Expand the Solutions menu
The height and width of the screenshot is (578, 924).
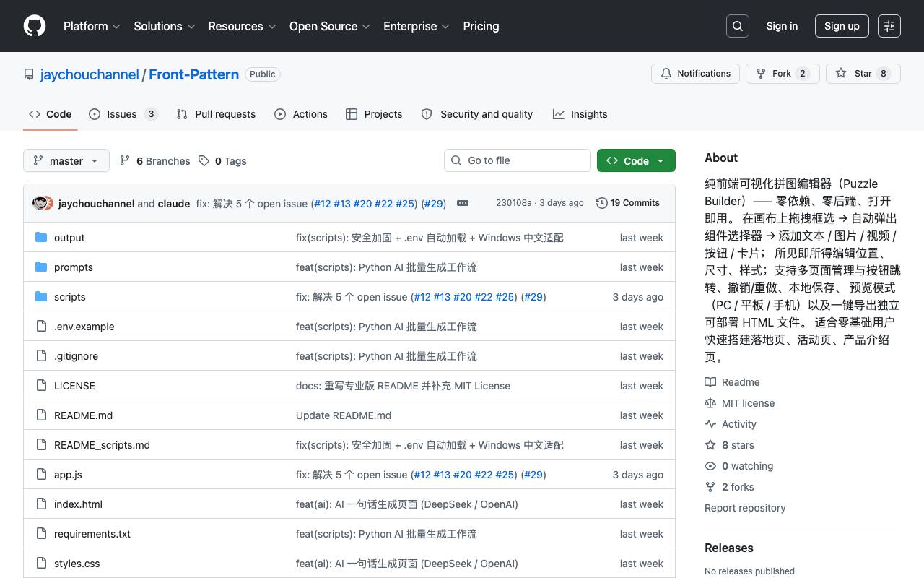pos(164,26)
